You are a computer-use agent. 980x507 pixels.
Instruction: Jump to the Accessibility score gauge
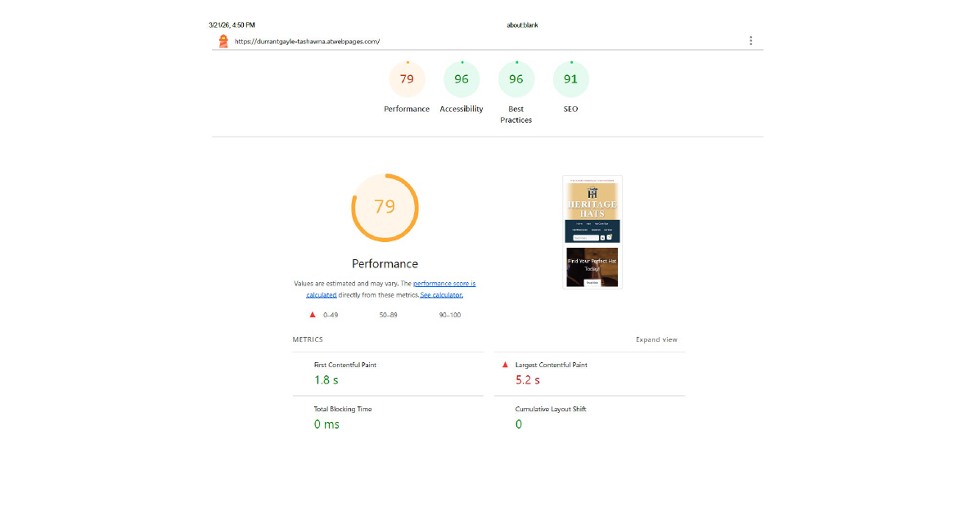pyautogui.click(x=461, y=79)
